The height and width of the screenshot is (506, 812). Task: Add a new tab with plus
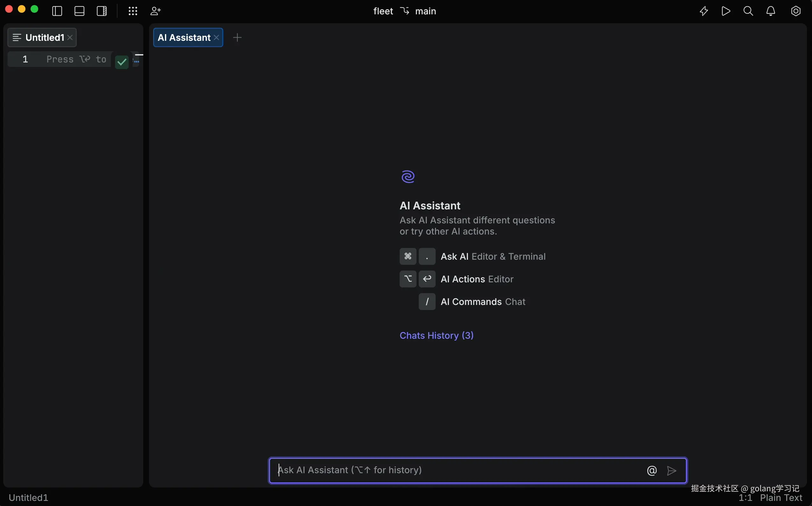[x=237, y=38]
